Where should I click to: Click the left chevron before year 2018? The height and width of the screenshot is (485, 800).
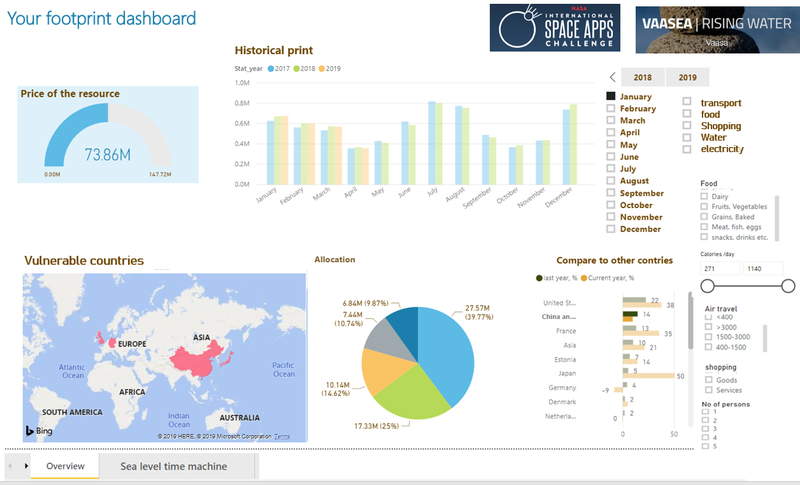click(612, 77)
